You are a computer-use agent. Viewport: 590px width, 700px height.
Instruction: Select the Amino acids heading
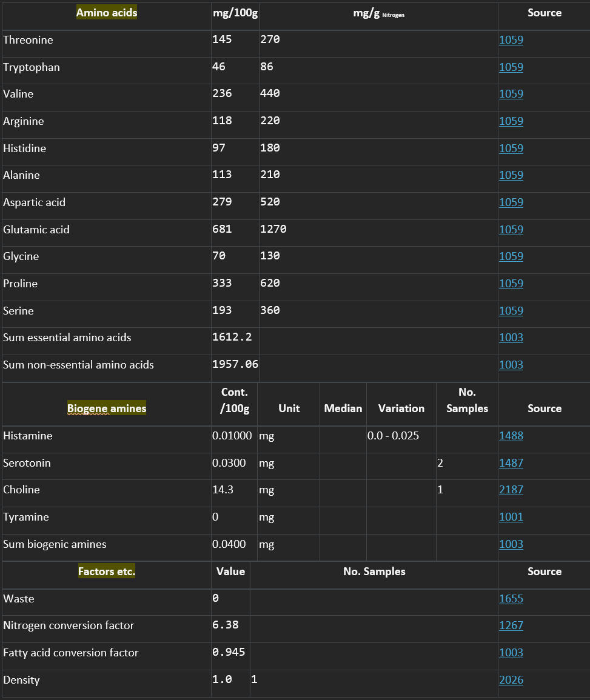point(107,13)
